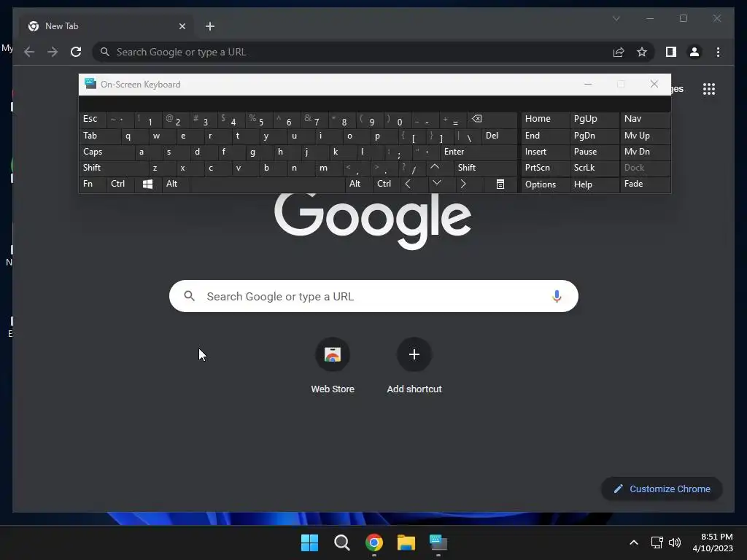Click Tab key on On-Screen Keyboard
This screenshot has height=560, width=747.
click(99, 136)
